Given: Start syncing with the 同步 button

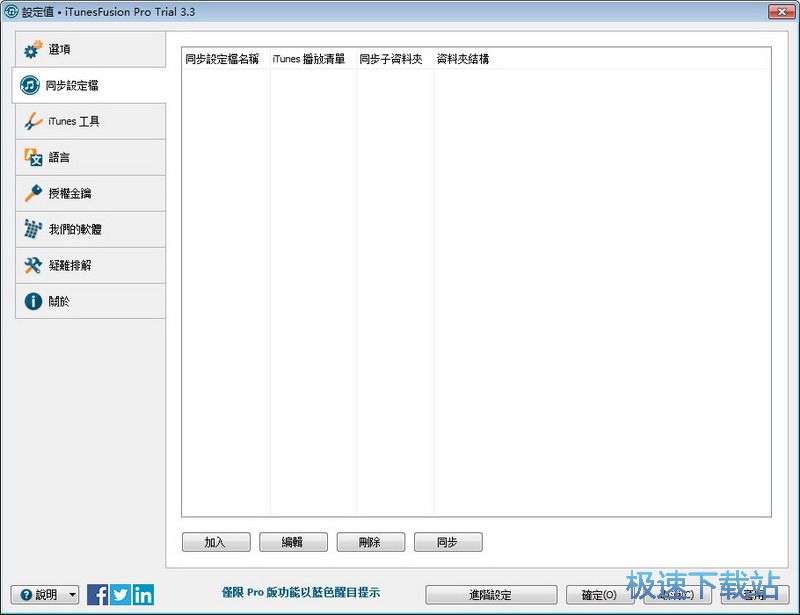Looking at the screenshot, I should click(x=447, y=541).
